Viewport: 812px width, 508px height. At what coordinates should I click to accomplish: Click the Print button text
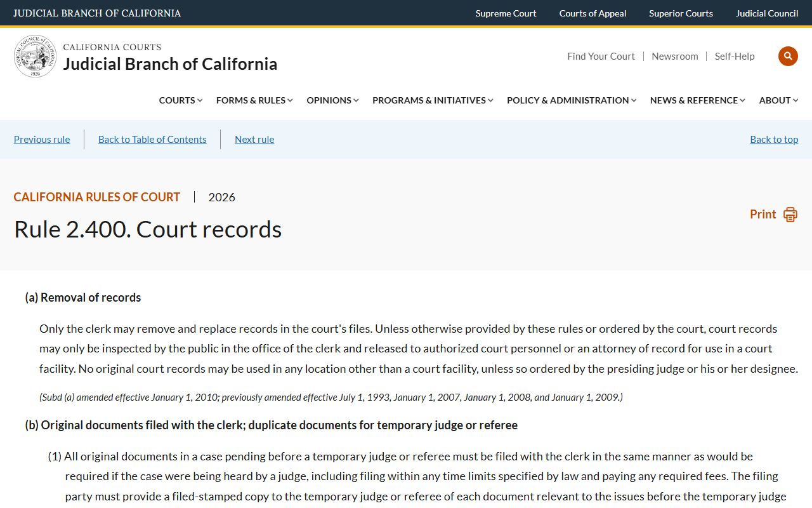click(x=763, y=215)
